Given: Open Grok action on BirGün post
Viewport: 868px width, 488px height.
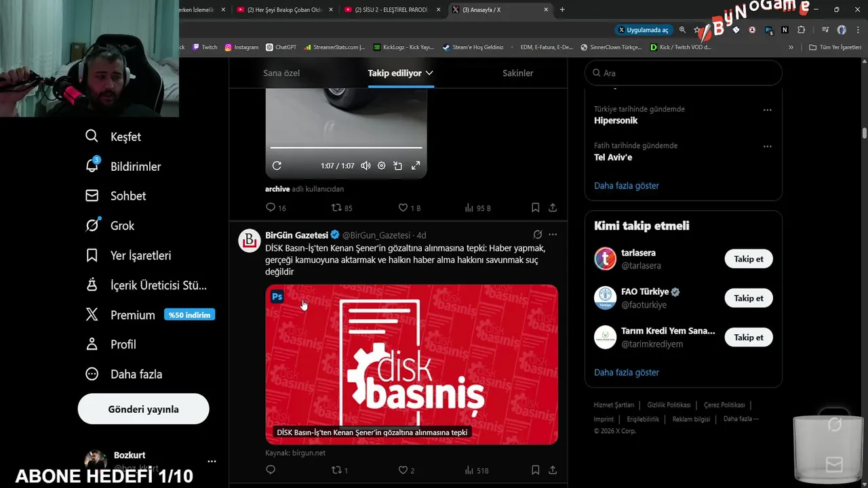Looking at the screenshot, I should tap(538, 235).
